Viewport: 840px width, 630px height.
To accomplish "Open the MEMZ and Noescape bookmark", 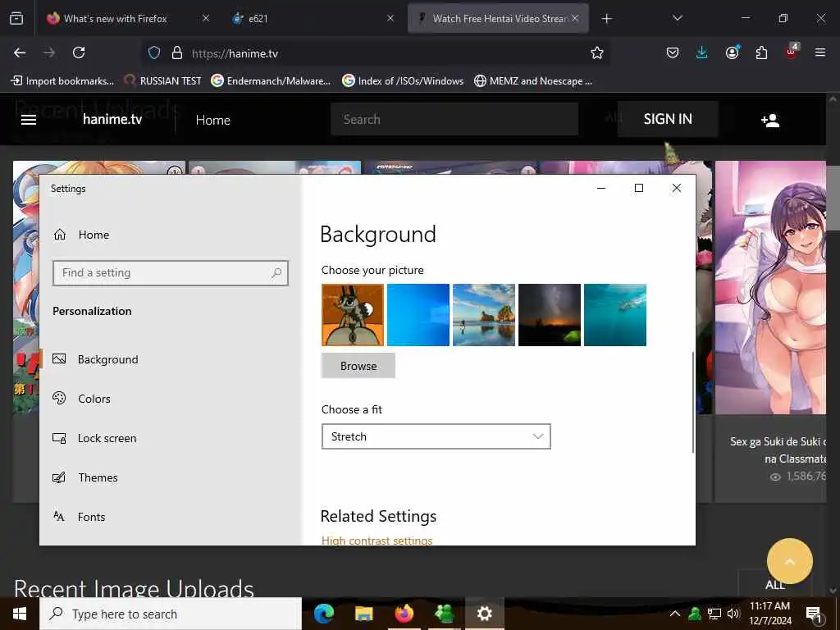I will pos(533,81).
